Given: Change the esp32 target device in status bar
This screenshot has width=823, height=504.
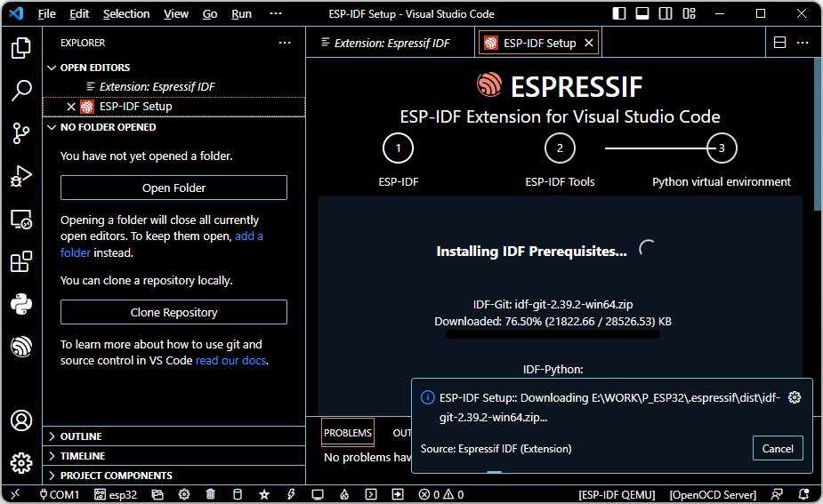Looking at the screenshot, I should coord(116,494).
